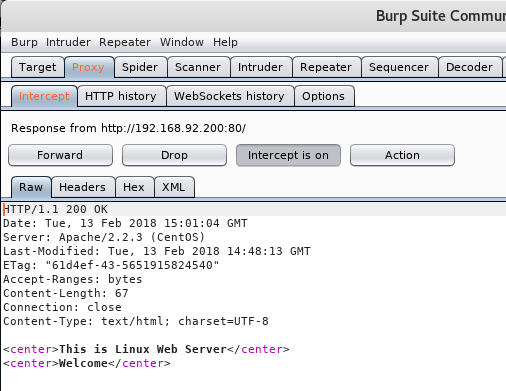Switch to the Target tab

pos(38,67)
